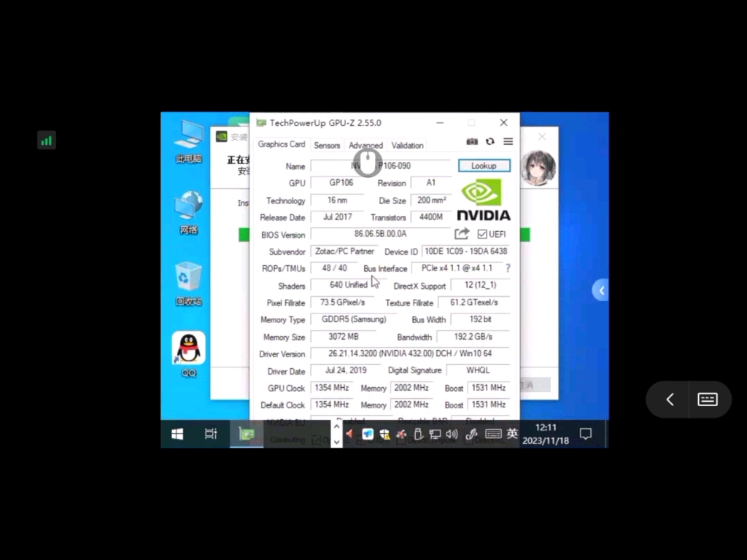The image size is (747, 560).
Task: Open the This PC desktop icon
Action: point(189,141)
